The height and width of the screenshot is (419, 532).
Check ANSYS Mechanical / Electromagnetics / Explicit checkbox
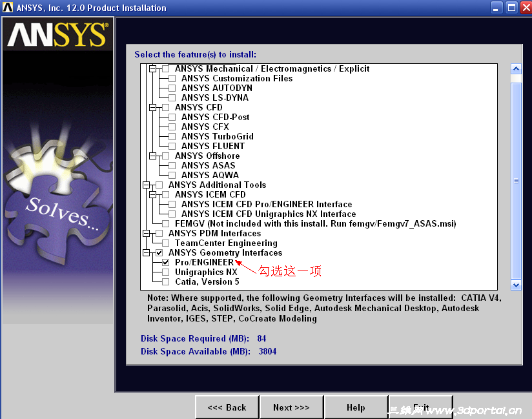165,69
